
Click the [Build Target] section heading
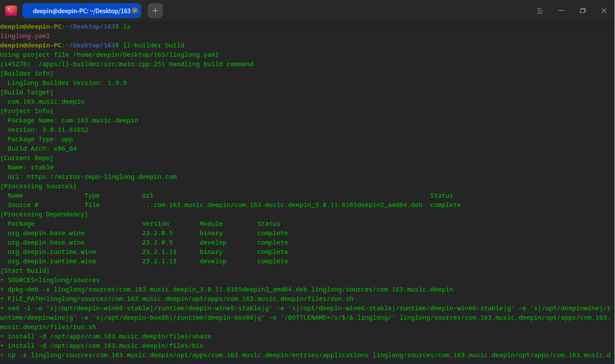click(27, 92)
